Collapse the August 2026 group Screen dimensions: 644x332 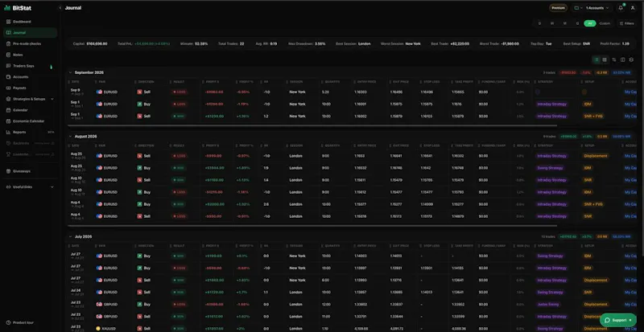coord(70,136)
